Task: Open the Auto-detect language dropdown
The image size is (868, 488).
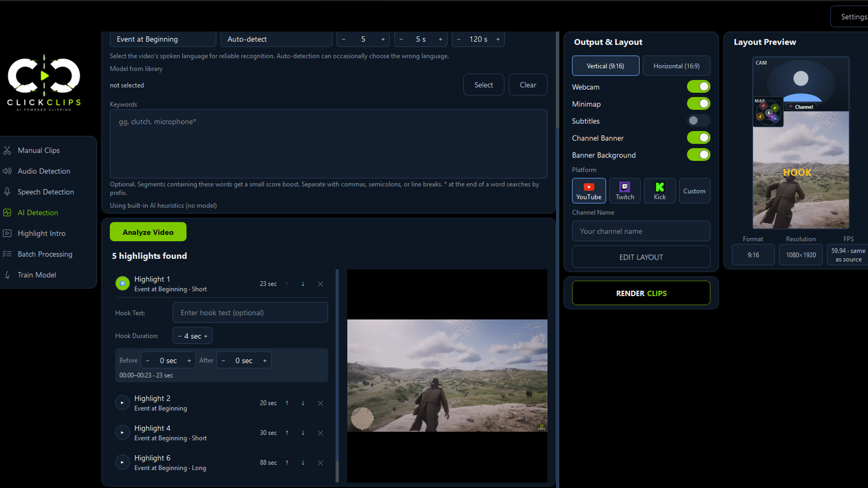Action: pyautogui.click(x=276, y=39)
